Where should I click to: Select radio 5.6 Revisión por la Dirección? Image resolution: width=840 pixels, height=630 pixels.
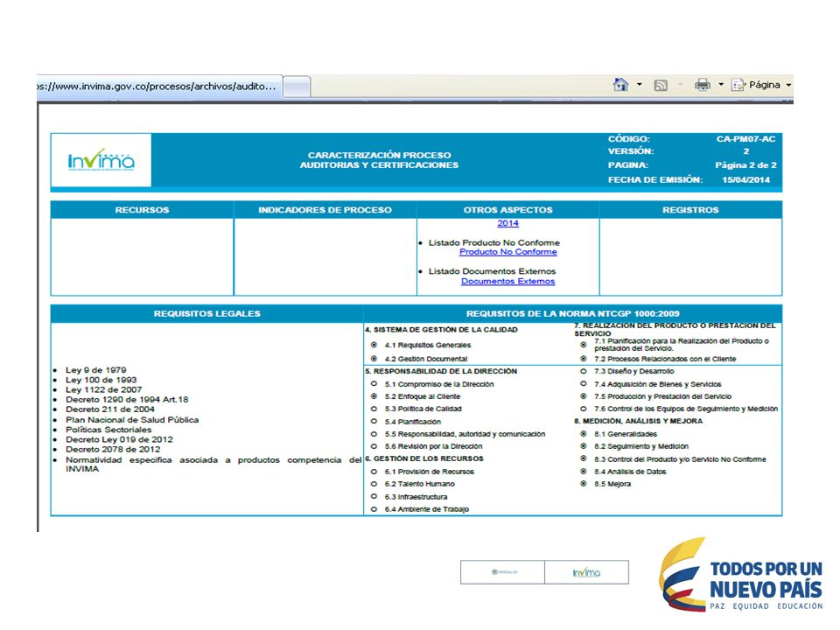[x=374, y=446]
